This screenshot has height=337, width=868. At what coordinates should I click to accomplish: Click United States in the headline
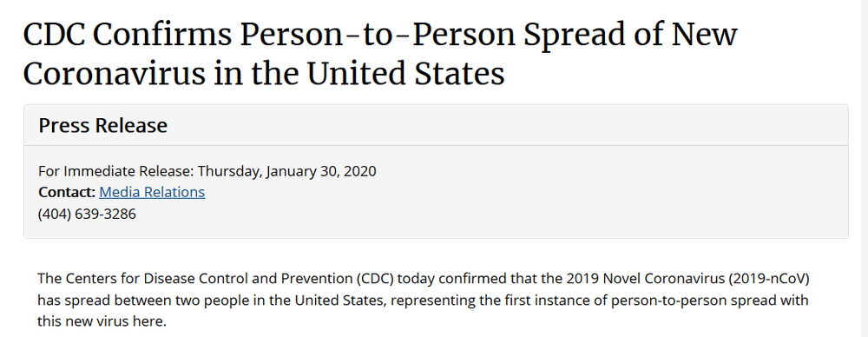point(405,74)
